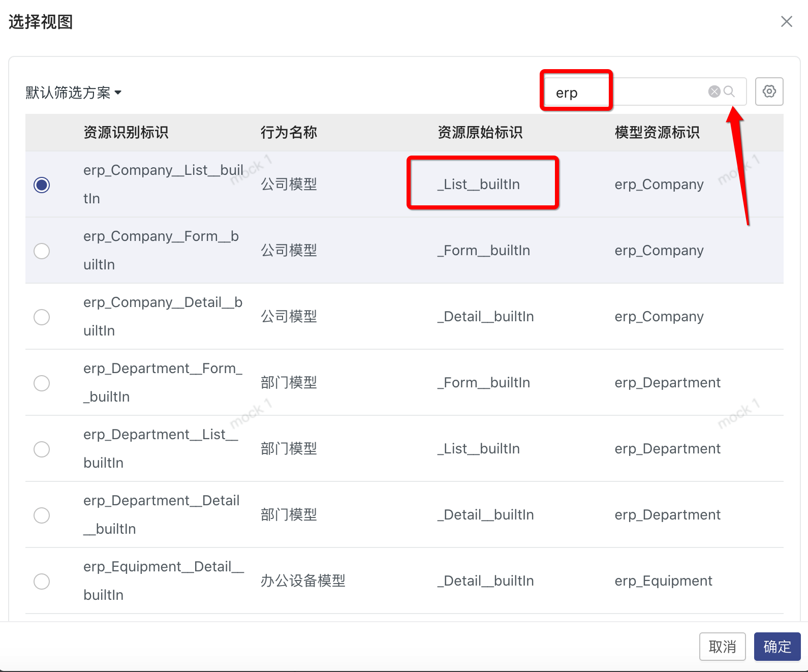Select the erp_Company__Form__builtIn radio button
Screen dimensions: 808x672
(42, 251)
